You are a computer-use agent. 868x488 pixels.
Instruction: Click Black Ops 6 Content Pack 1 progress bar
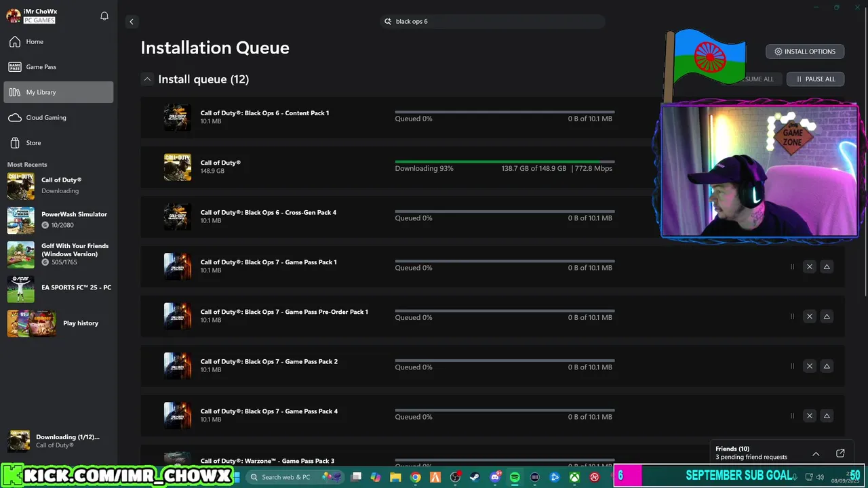505,112
